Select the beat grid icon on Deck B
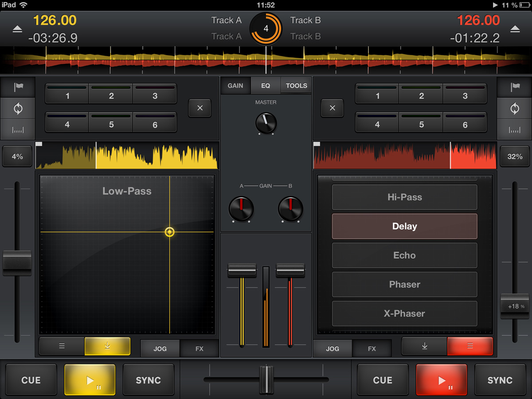The image size is (532, 399). click(x=515, y=129)
